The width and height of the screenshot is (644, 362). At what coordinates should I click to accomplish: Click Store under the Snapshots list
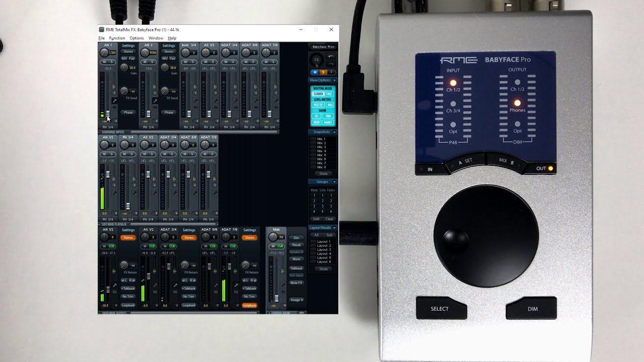tap(324, 173)
